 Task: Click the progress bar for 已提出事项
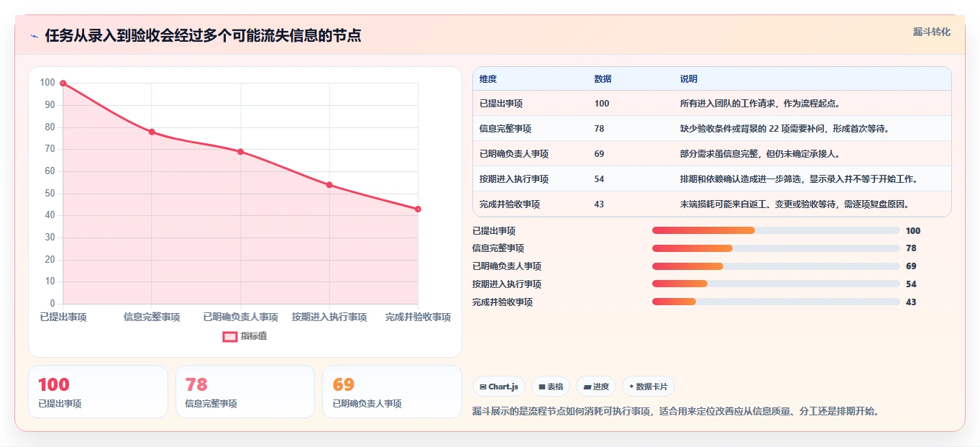tap(776, 230)
